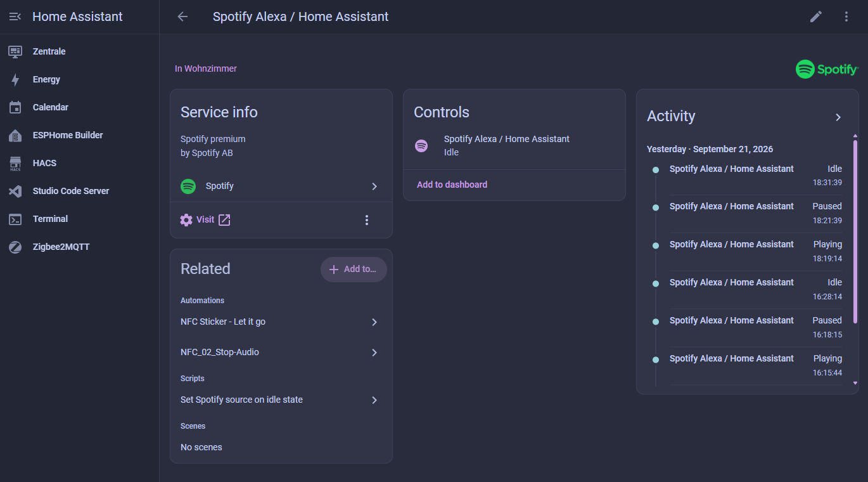Open Zigbee2MQTT from the sidebar

(61, 247)
